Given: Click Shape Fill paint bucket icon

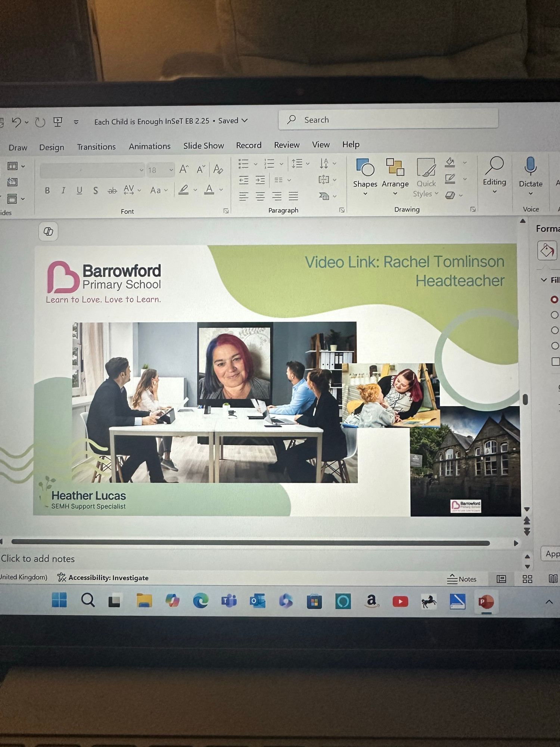Looking at the screenshot, I should [450, 162].
